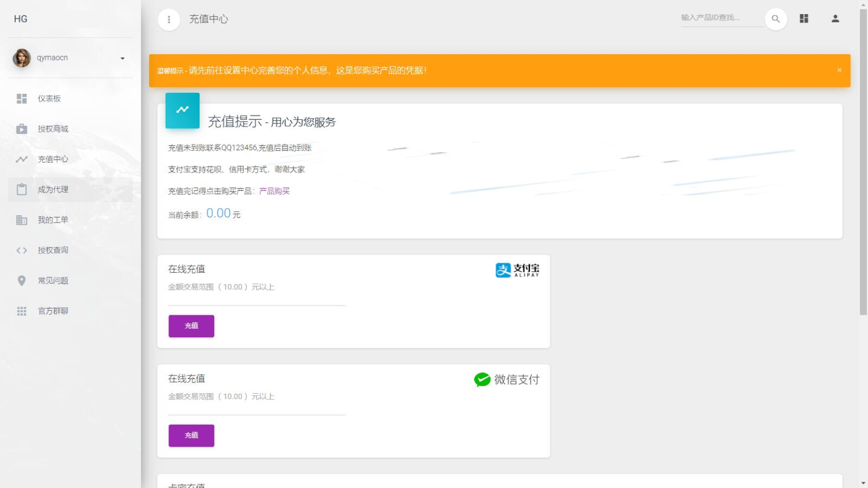
Task: Open the search magnifier icon
Action: [775, 19]
